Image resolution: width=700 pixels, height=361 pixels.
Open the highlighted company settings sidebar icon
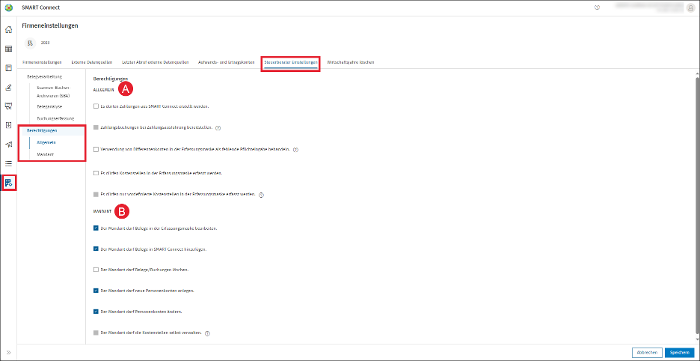pos(8,183)
